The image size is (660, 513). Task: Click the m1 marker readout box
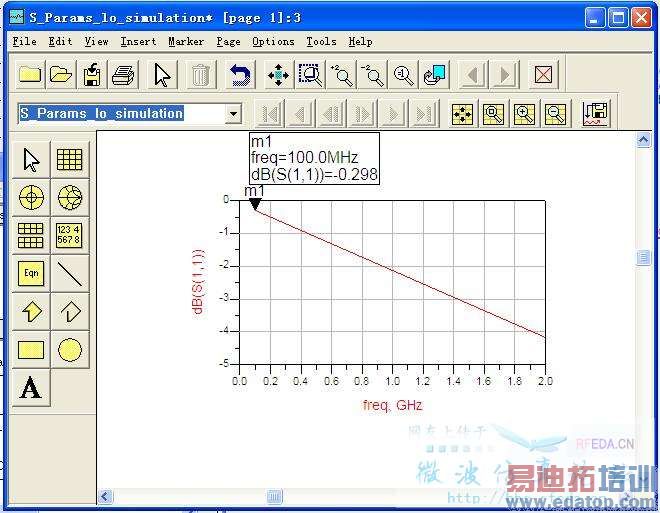point(314,158)
